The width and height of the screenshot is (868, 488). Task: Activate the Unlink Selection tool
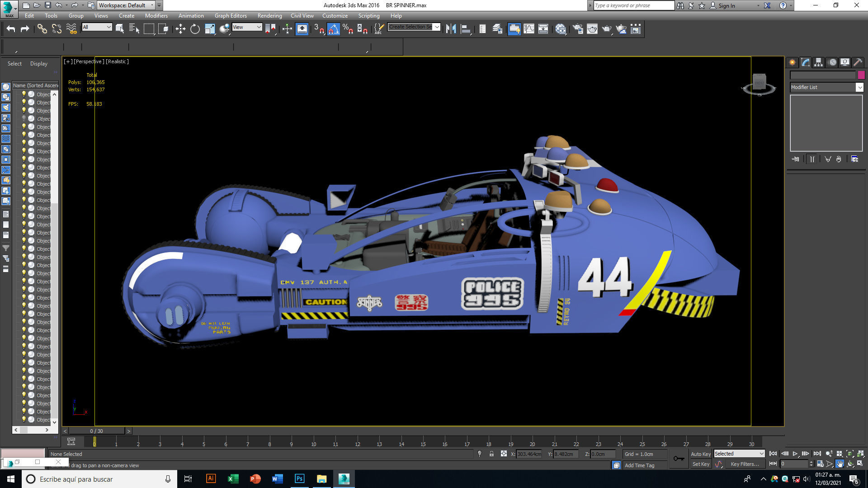(x=57, y=29)
